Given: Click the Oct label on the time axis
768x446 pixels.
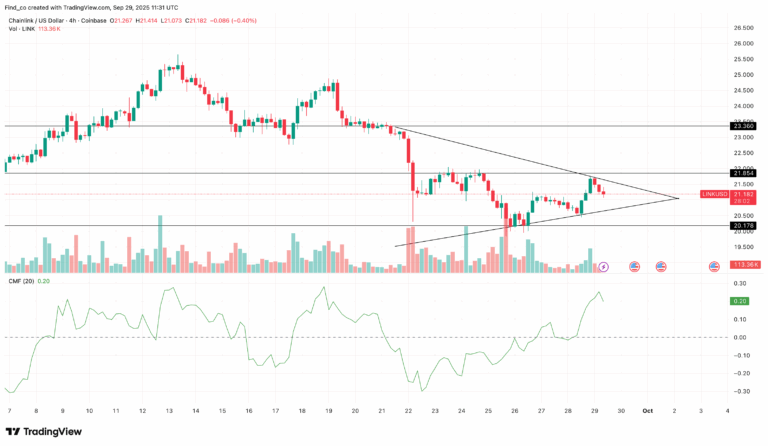Looking at the screenshot, I should [647, 411].
